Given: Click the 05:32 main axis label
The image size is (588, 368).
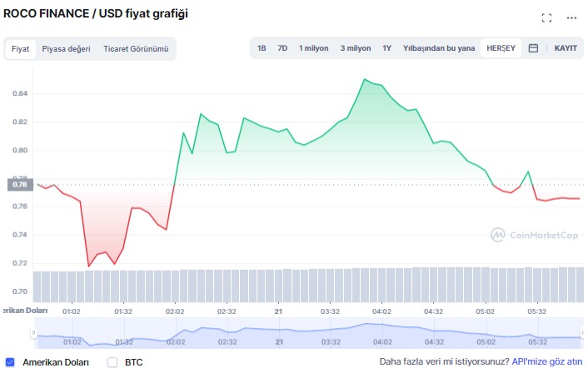Looking at the screenshot, I should pos(537,311).
